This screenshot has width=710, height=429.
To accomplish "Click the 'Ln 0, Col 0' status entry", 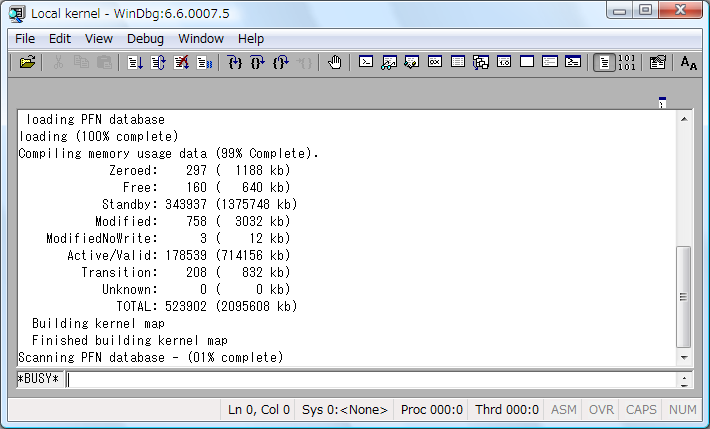I will [259, 410].
